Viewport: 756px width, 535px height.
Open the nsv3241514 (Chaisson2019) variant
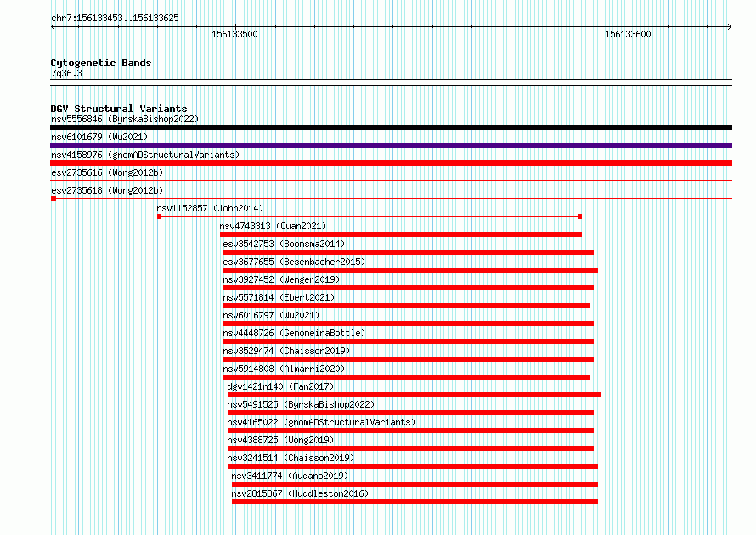pos(291,458)
